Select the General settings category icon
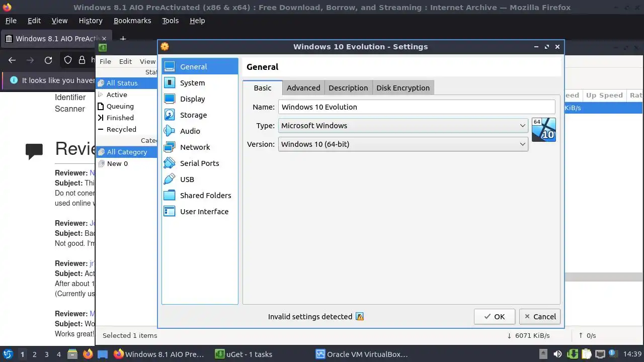The height and width of the screenshot is (362, 644). click(x=170, y=66)
